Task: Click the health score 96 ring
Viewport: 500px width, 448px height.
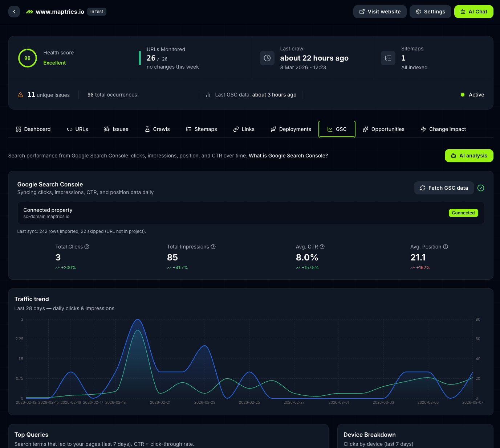Action: click(28, 58)
